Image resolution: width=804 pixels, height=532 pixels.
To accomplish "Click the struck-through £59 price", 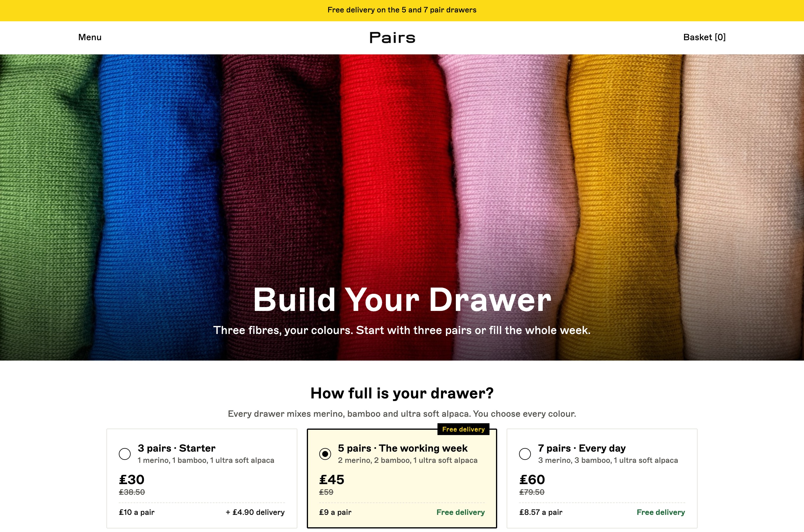I will pos(326,492).
